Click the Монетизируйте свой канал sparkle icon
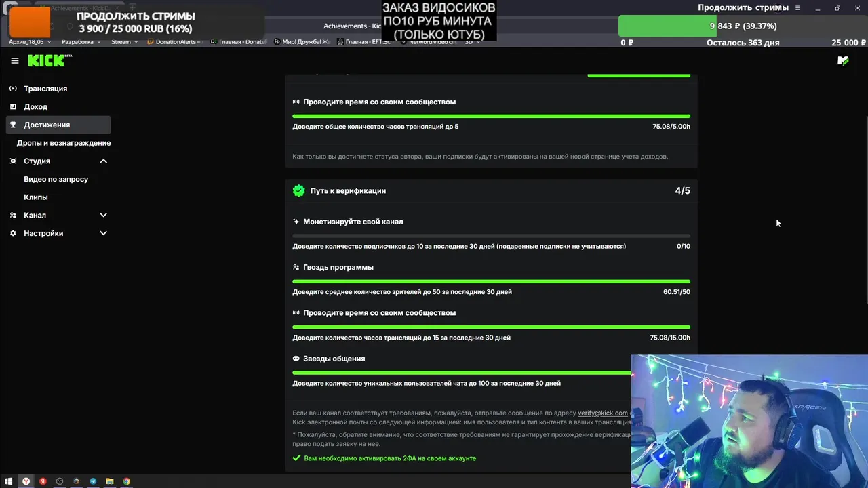 pos(296,222)
